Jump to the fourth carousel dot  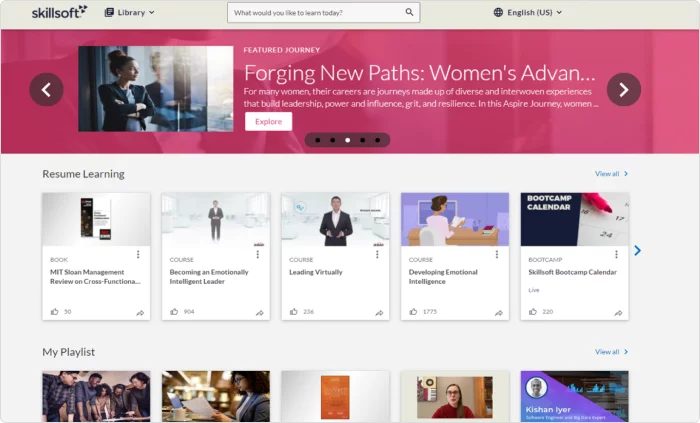(363, 140)
